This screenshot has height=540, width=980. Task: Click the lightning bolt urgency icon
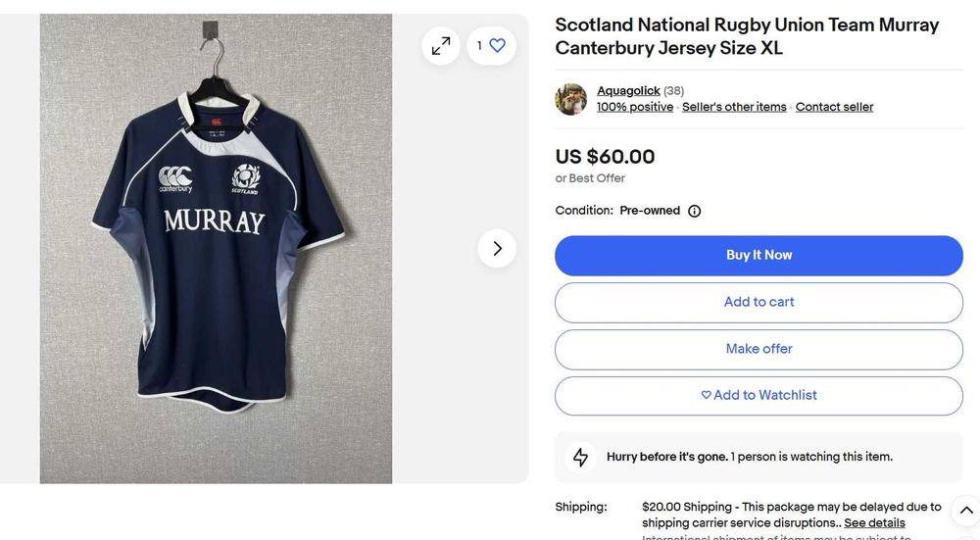[581, 457]
